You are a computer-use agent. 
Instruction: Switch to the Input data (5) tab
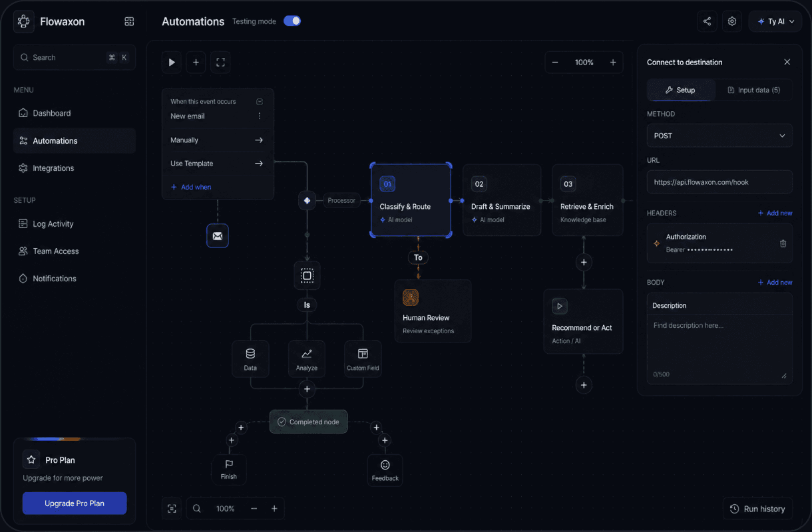(754, 90)
